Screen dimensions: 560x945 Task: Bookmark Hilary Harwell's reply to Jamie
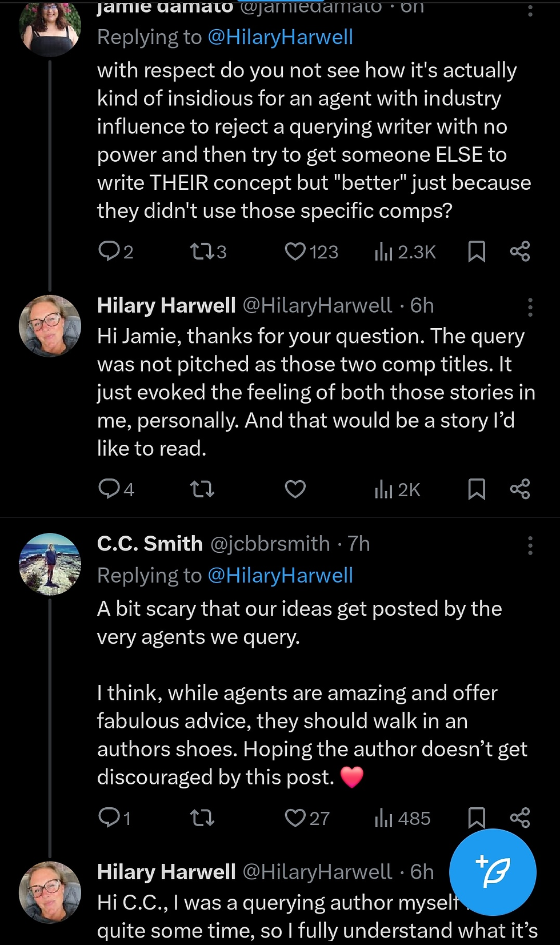477,489
